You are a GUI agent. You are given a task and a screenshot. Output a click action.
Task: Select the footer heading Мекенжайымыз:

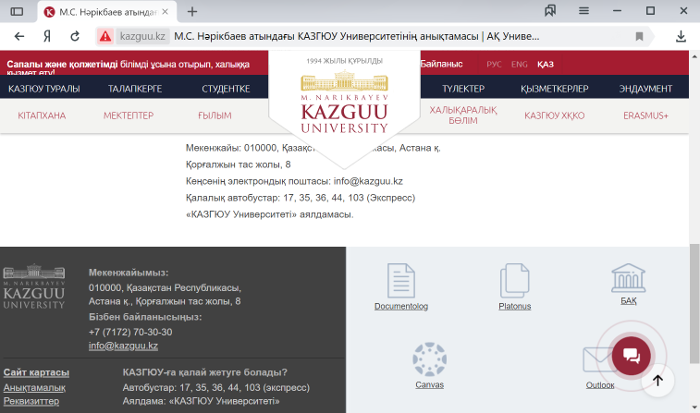(x=129, y=272)
